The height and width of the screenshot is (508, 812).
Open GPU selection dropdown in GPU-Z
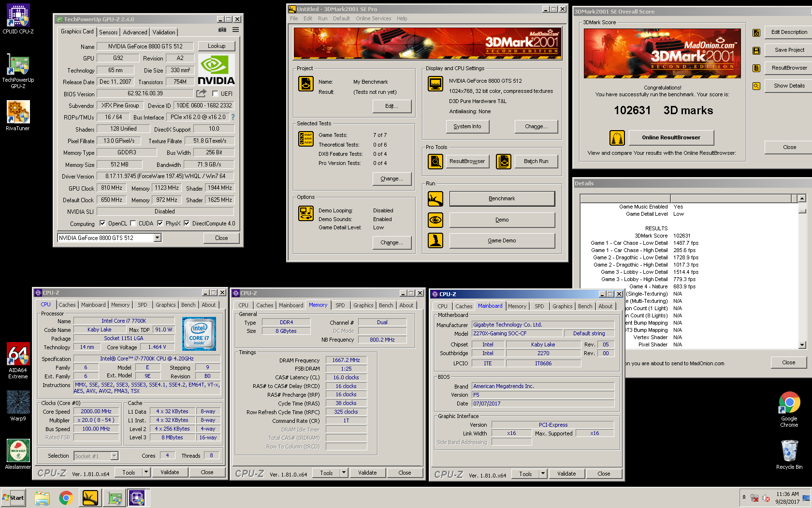157,238
